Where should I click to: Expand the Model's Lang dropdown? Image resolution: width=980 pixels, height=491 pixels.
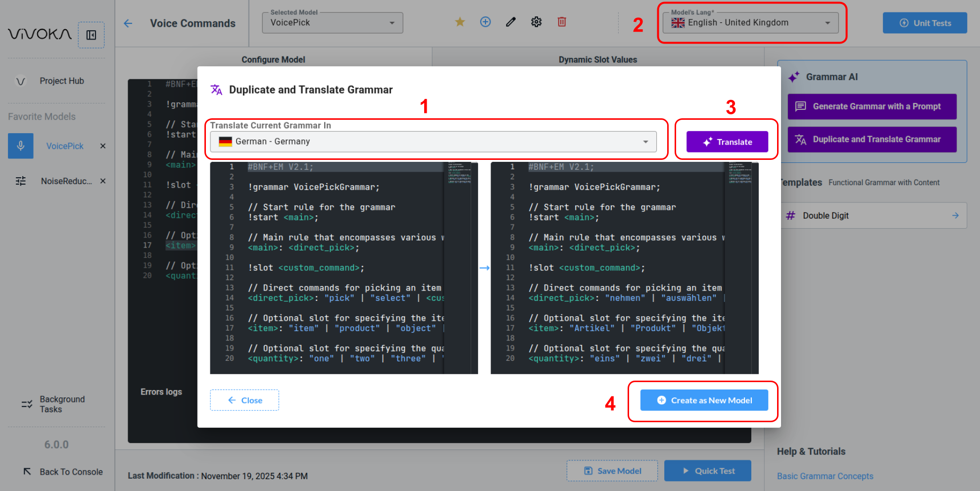point(750,23)
